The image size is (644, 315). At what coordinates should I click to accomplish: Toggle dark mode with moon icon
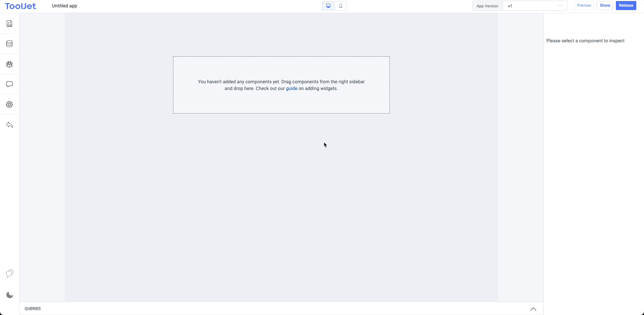click(10, 295)
